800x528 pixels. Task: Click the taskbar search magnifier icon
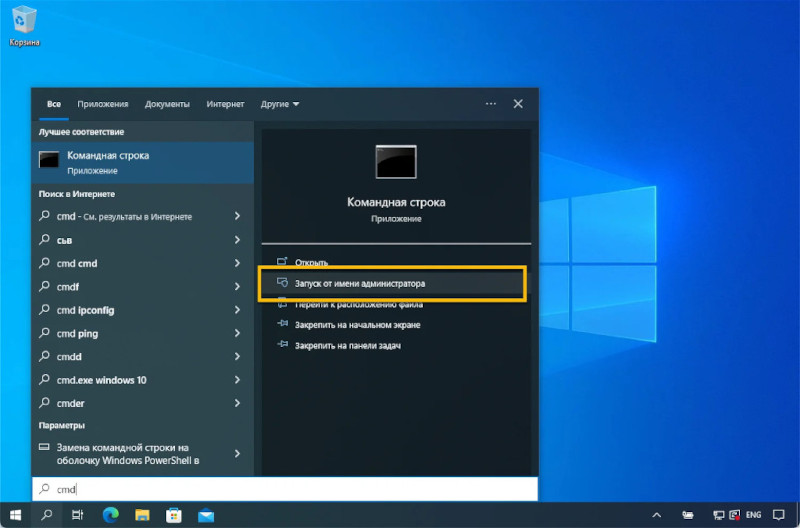point(46,515)
